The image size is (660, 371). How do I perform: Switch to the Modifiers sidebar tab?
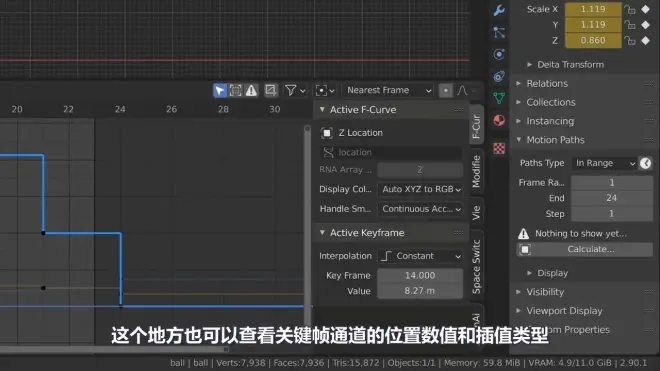(x=476, y=171)
